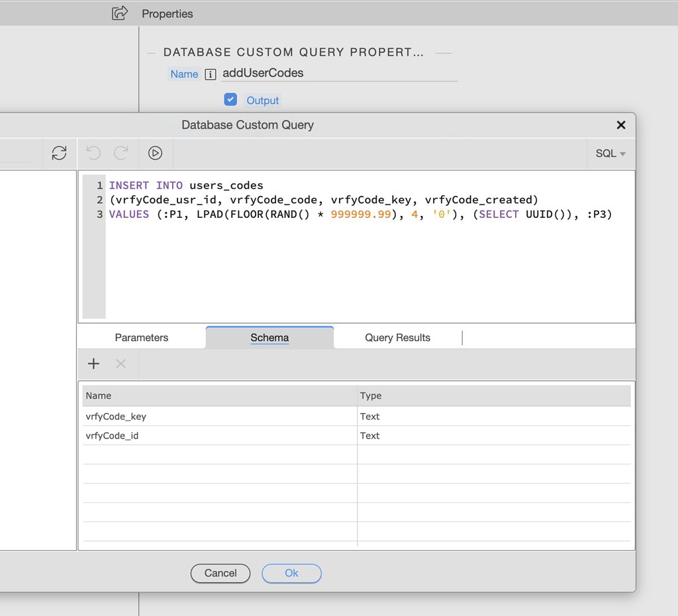This screenshot has height=616, width=678.
Task: Open the info tooltip next to Name
Action: (210, 74)
